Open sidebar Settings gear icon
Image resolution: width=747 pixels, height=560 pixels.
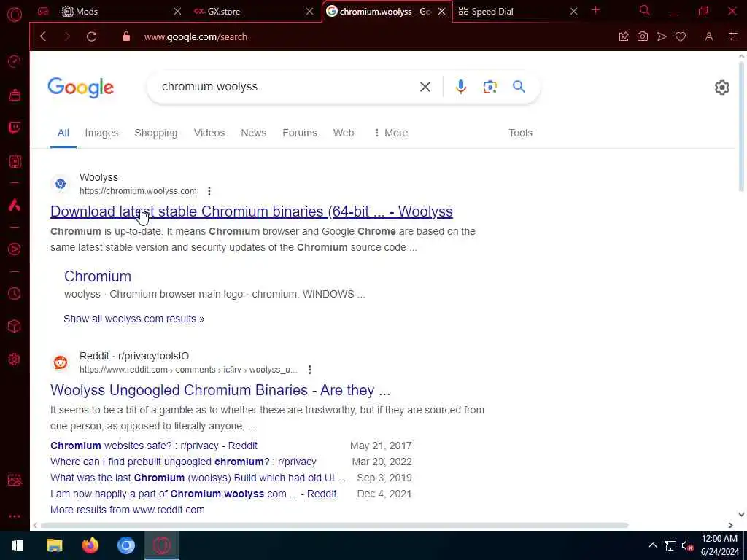point(15,359)
